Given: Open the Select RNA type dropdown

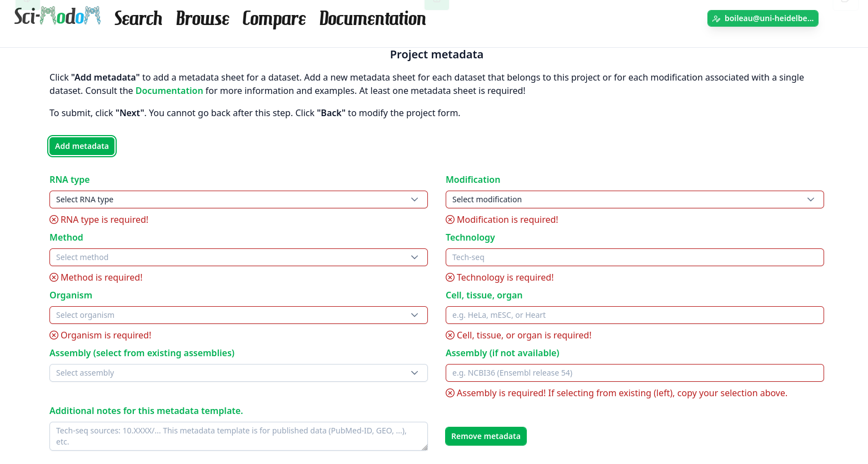Looking at the screenshot, I should click(x=238, y=199).
